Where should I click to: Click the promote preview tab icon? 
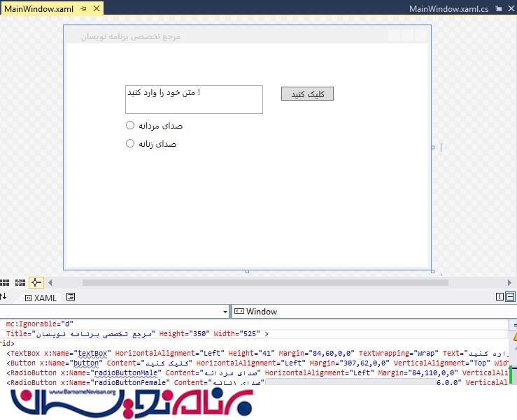[499, 9]
